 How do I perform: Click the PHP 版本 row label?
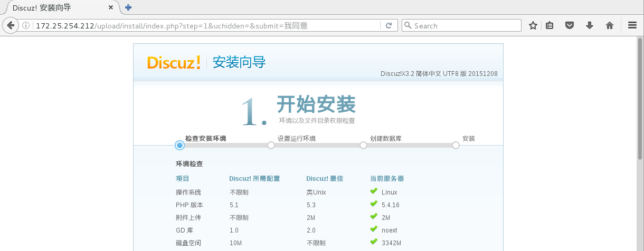[190, 205]
